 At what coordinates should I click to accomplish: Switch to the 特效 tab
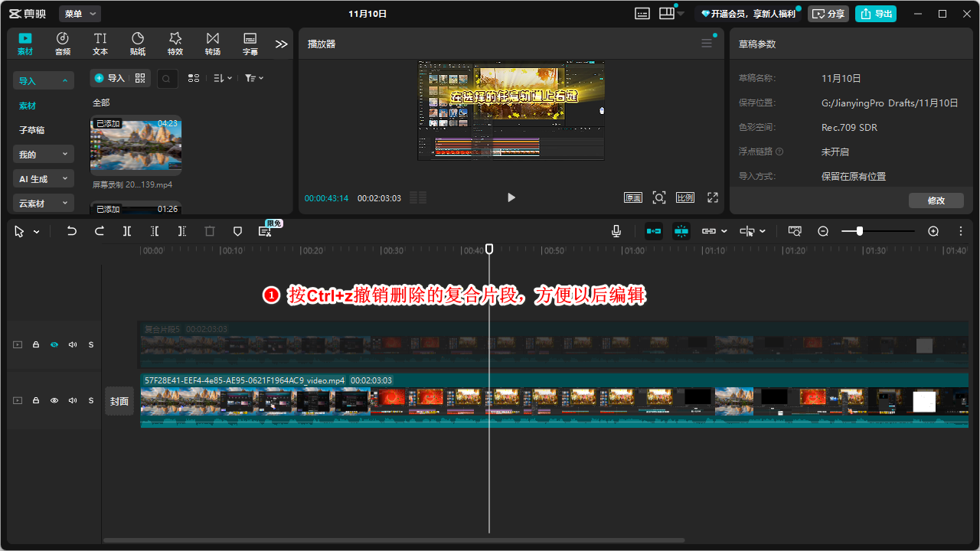175,44
